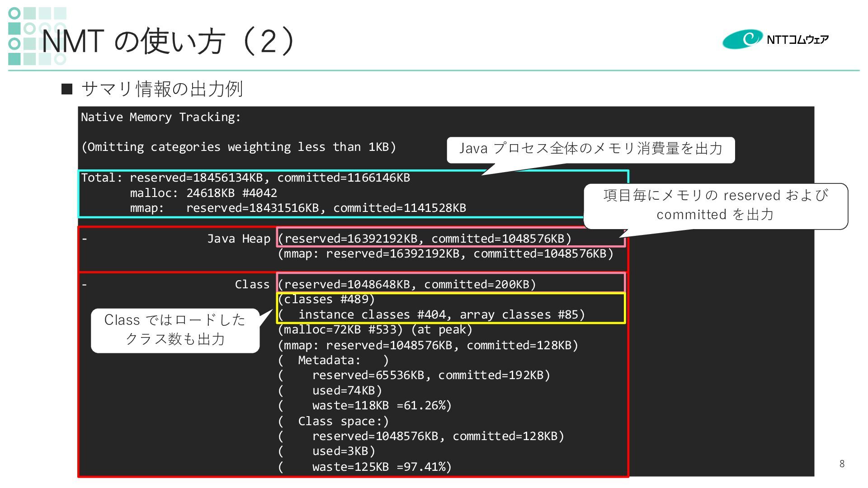Click the page number 8

842,464
